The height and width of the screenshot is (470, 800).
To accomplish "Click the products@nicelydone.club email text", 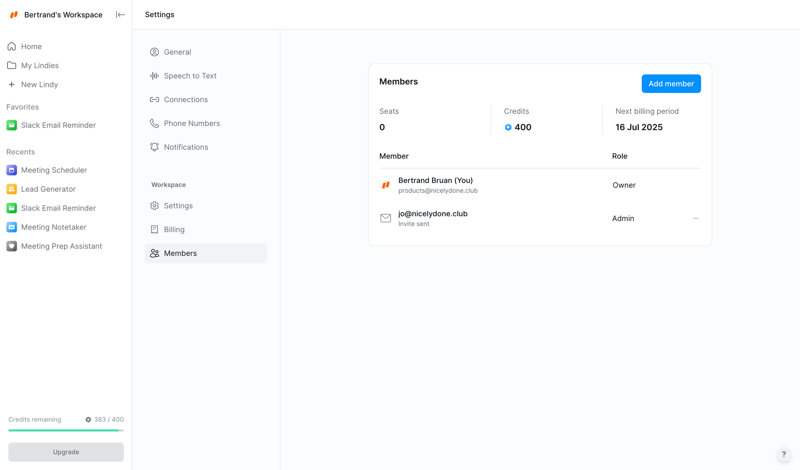I will pos(438,191).
